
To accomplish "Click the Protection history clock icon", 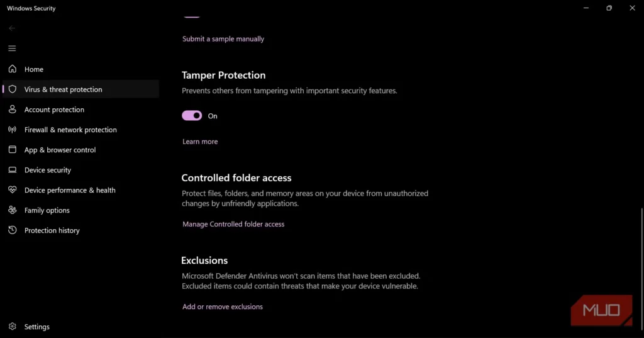I will 12,230.
